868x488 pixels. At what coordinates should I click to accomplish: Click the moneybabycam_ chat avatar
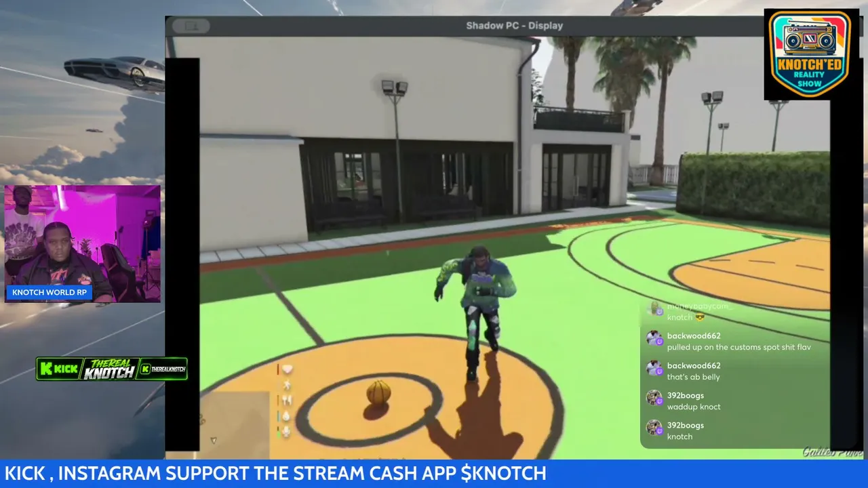click(x=654, y=310)
